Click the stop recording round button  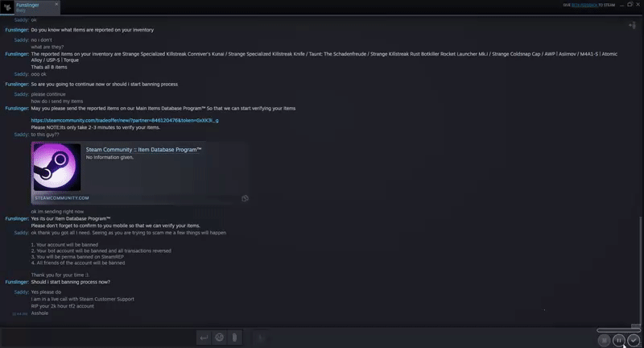pos(604,340)
